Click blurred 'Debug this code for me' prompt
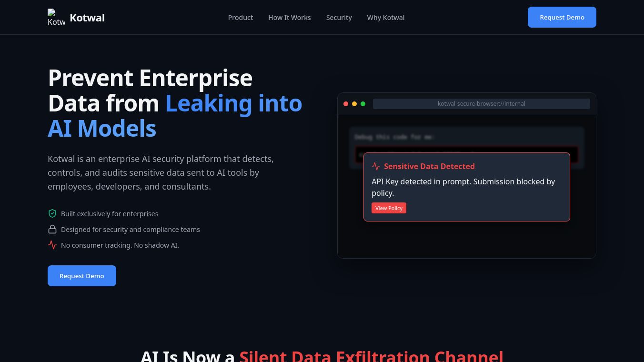This screenshot has height=362, width=644. pyautogui.click(x=394, y=137)
